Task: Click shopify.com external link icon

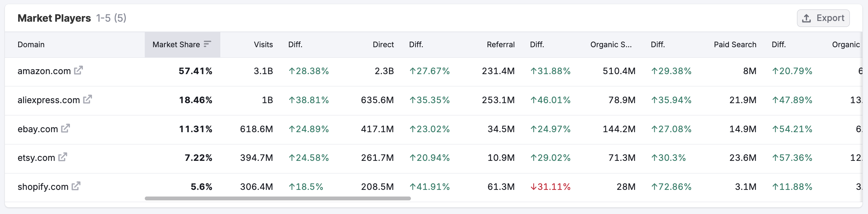Action: 76,186
